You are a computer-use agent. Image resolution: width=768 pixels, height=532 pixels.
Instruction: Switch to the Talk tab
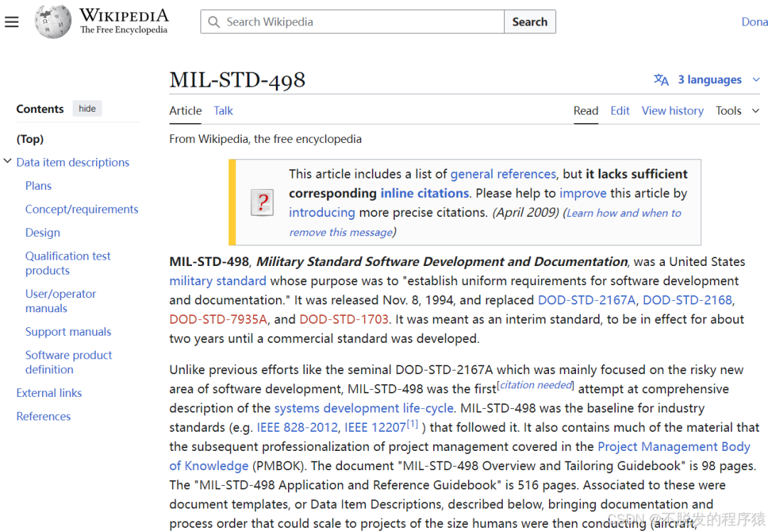(x=223, y=111)
